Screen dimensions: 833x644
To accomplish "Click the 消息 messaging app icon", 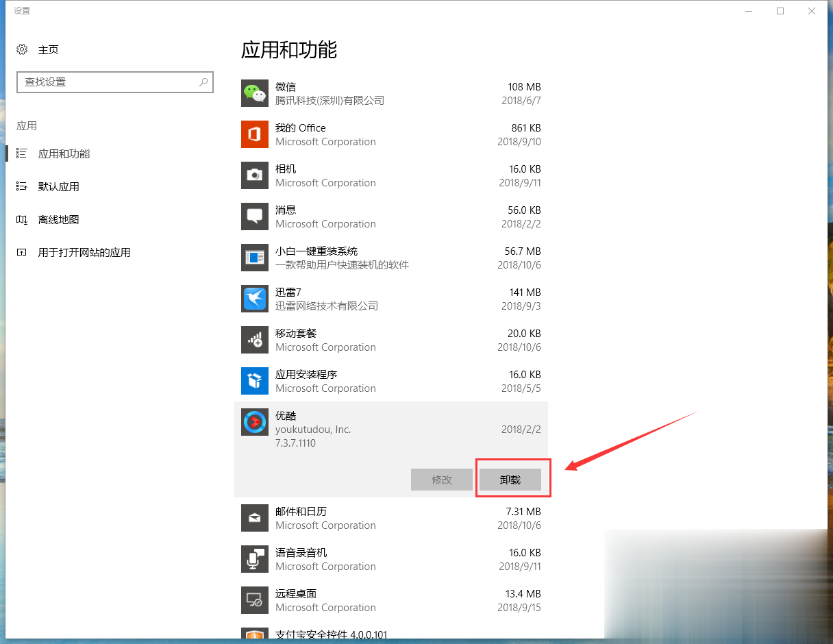I will 255,216.
